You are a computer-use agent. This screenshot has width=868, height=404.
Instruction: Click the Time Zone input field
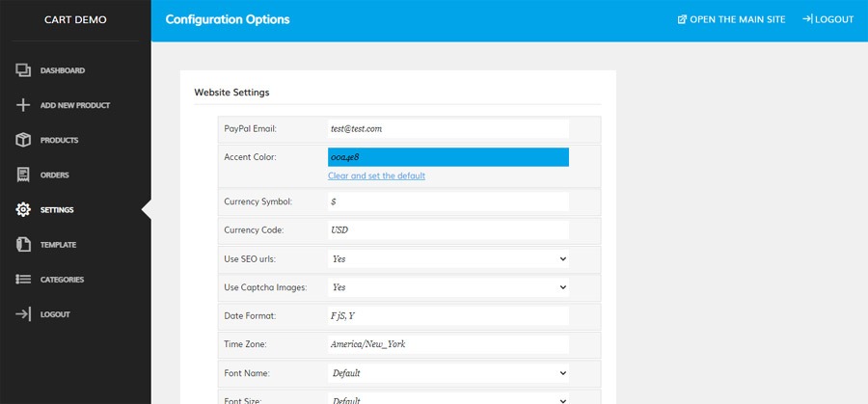point(448,344)
